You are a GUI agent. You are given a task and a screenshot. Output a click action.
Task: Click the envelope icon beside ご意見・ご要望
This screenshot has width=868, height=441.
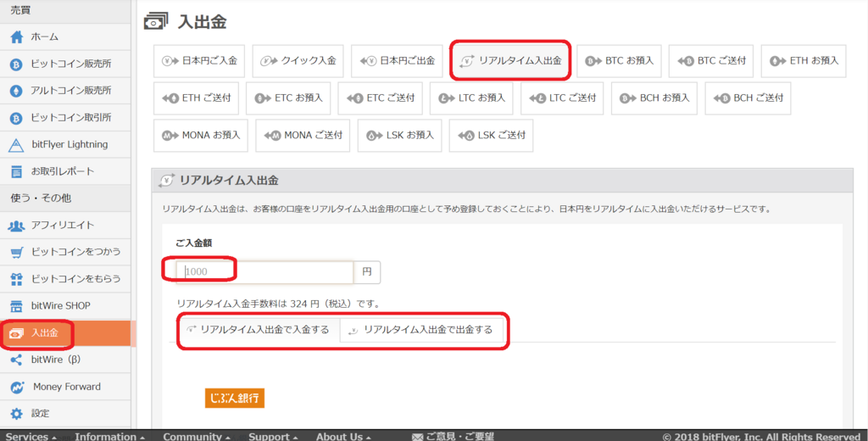click(417, 437)
